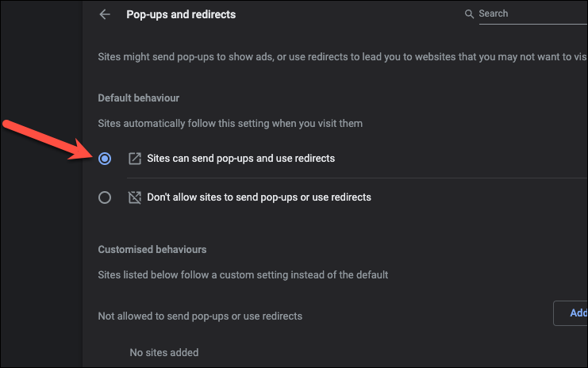Select the 'Don't allow sites' radio button
This screenshot has width=588, height=368.
(x=105, y=197)
